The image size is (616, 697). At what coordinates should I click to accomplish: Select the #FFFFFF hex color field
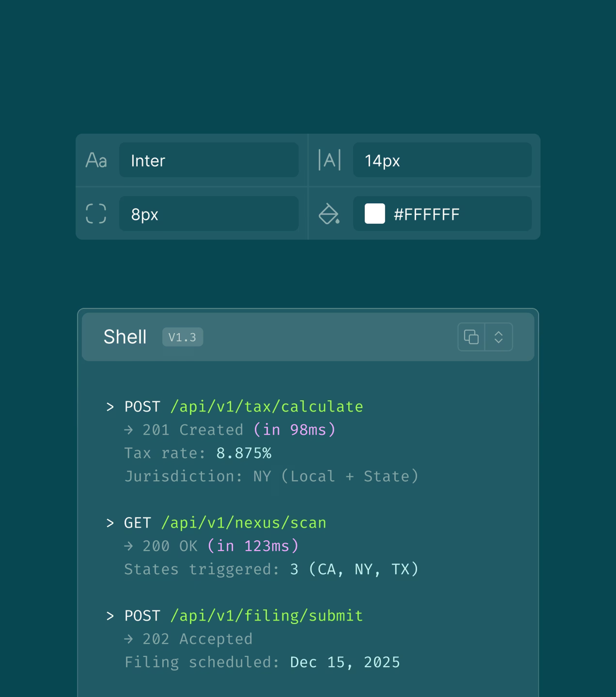pos(442,214)
